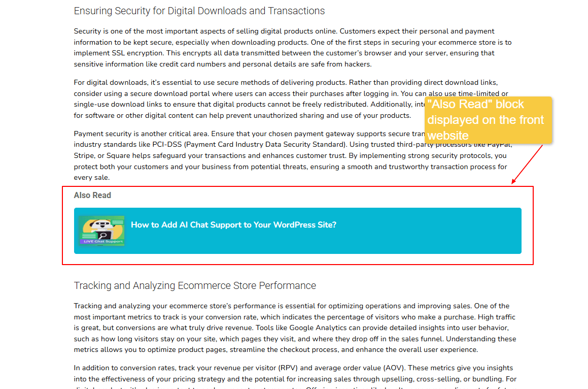Click the "Also Read" label
588x389 pixels.
pos(92,195)
